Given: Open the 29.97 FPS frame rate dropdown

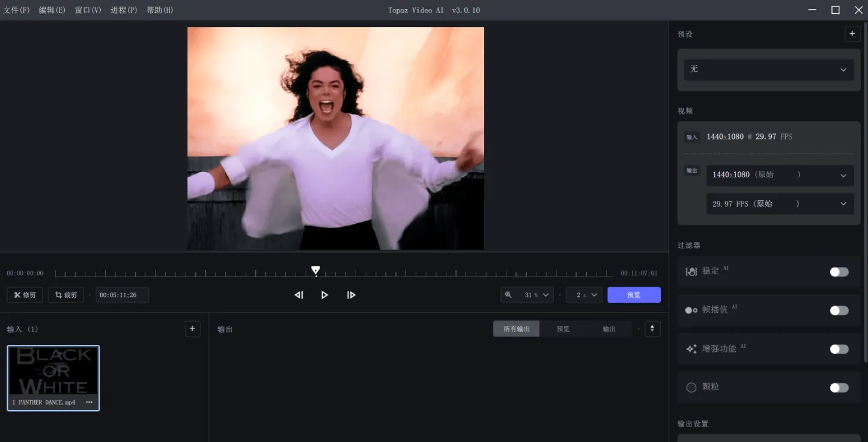Looking at the screenshot, I should (780, 203).
